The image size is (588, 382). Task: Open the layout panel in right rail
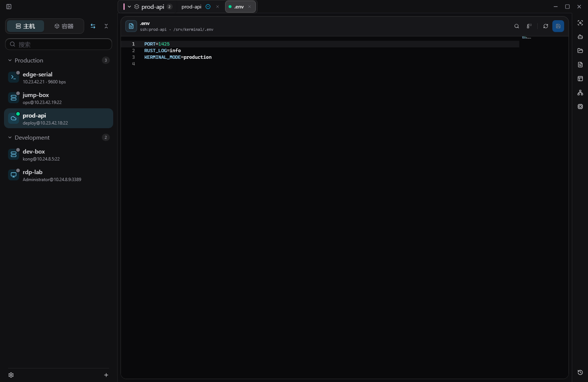pos(580,79)
